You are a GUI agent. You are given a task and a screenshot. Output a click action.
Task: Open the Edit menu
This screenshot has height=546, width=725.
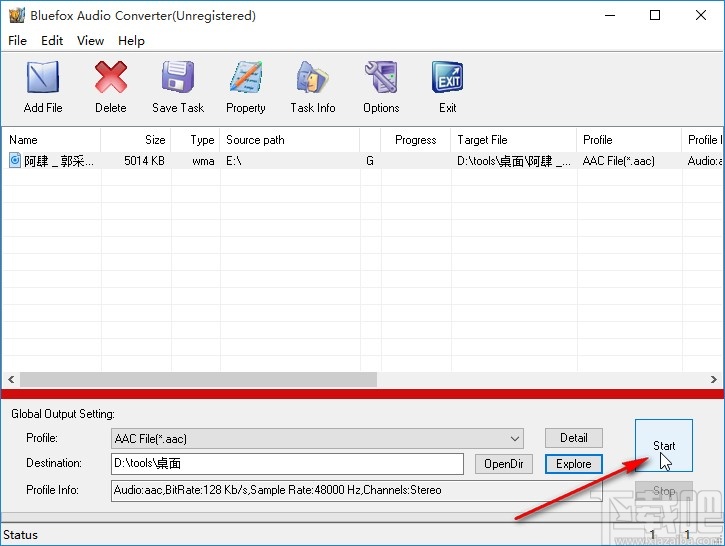[x=52, y=41]
